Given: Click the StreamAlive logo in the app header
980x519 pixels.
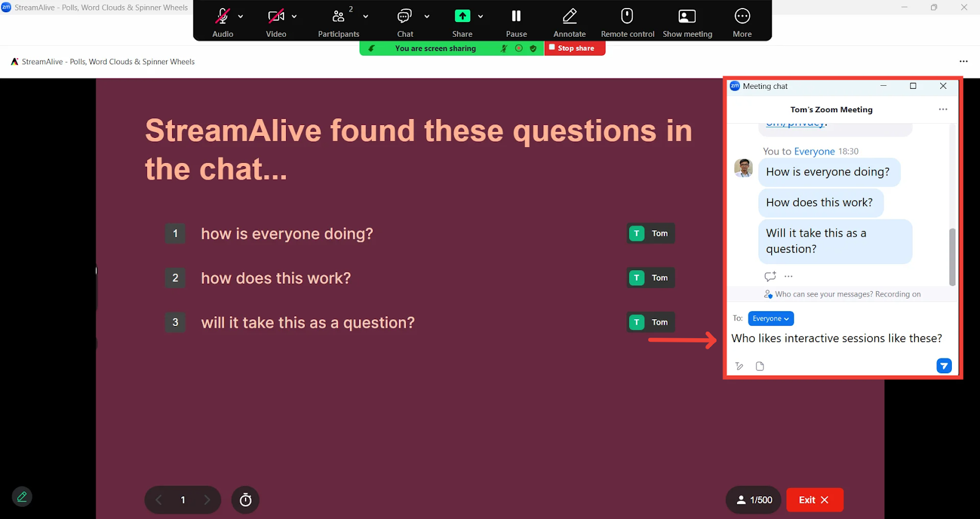Looking at the screenshot, I should point(15,62).
